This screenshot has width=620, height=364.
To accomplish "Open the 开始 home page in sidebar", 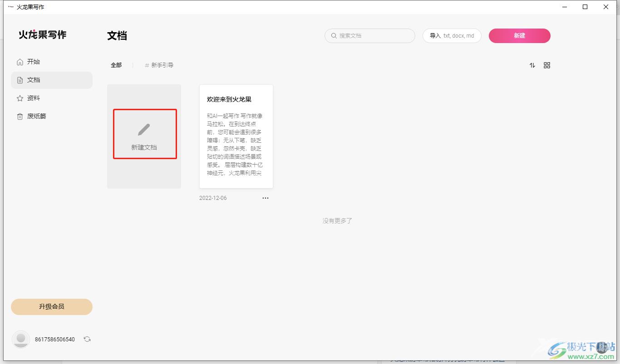I will (51, 62).
